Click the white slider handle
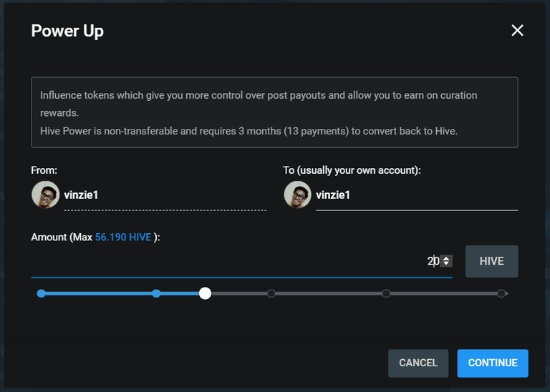550x392 pixels. (x=206, y=293)
